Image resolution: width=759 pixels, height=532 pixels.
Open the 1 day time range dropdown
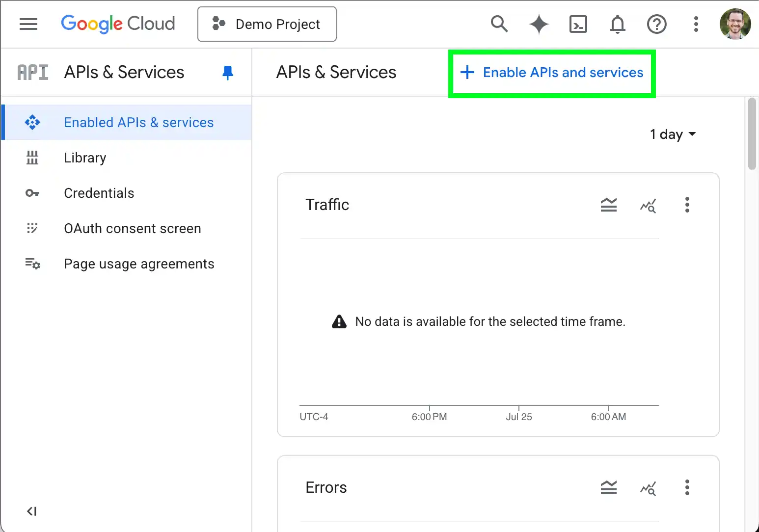coord(673,134)
